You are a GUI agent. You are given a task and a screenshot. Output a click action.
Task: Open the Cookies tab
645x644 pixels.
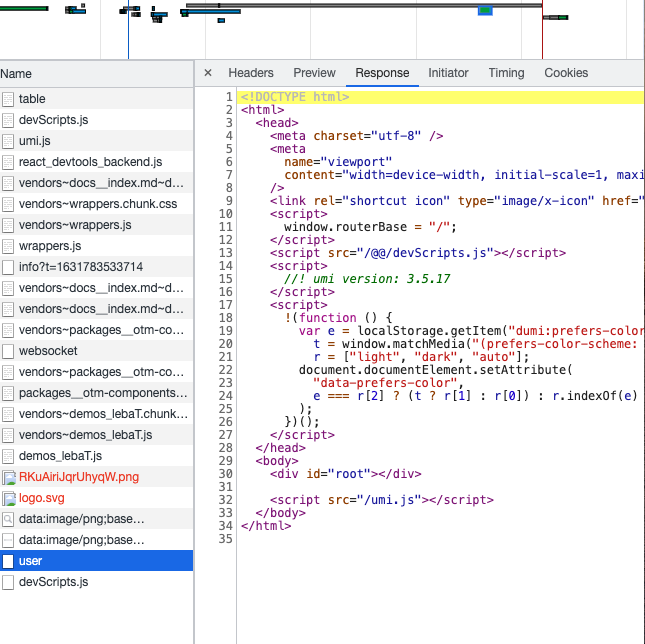point(566,73)
